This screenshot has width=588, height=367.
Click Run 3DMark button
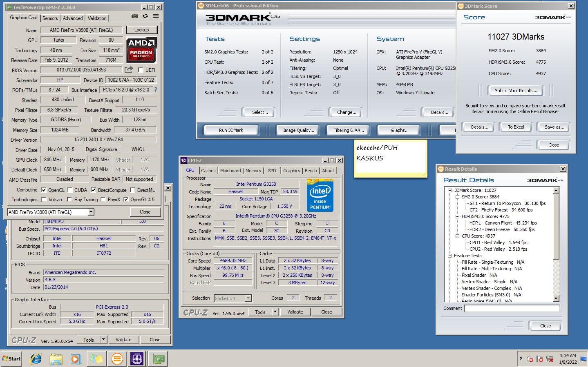[231, 130]
